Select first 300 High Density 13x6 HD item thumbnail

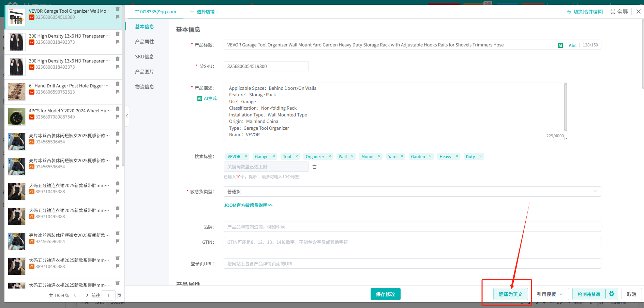(17, 42)
